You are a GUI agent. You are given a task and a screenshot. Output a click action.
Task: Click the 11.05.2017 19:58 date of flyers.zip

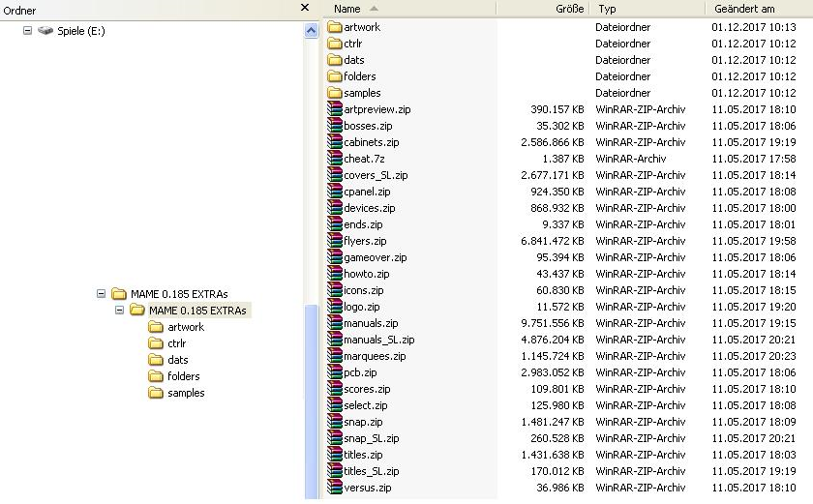click(x=753, y=241)
